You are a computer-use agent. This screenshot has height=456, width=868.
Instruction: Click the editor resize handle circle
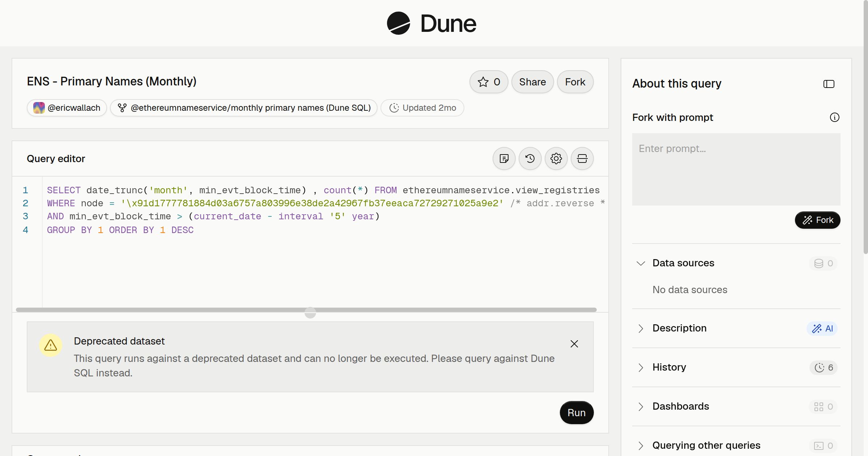[x=310, y=312]
